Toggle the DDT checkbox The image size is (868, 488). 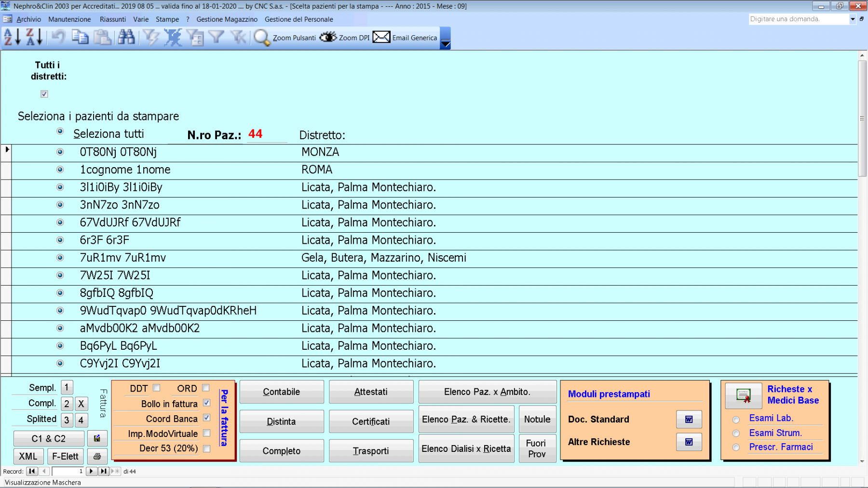tap(156, 388)
